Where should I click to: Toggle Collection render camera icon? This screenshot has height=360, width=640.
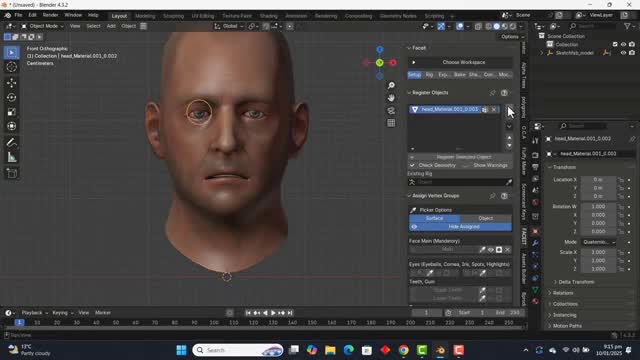[632, 44]
